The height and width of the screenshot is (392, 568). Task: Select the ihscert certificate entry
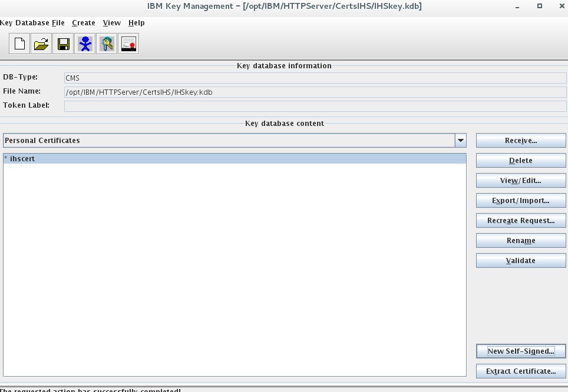235,158
